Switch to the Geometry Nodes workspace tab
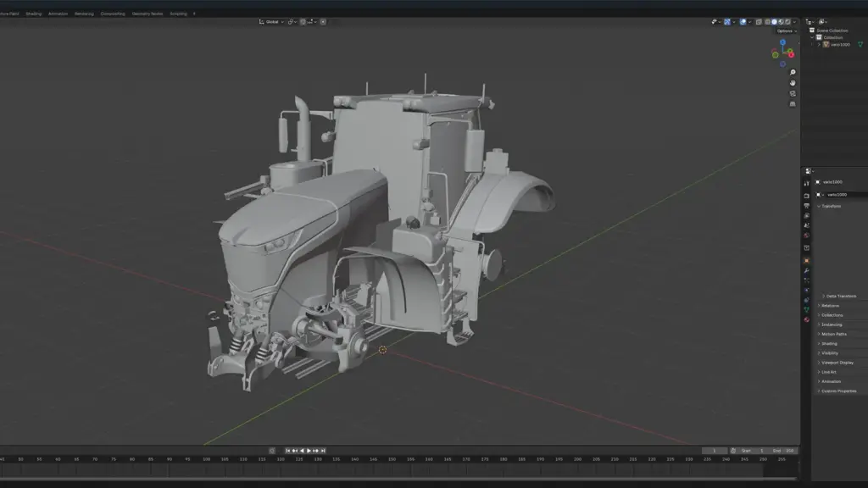Viewport: 868px width, 488px height. click(x=147, y=14)
